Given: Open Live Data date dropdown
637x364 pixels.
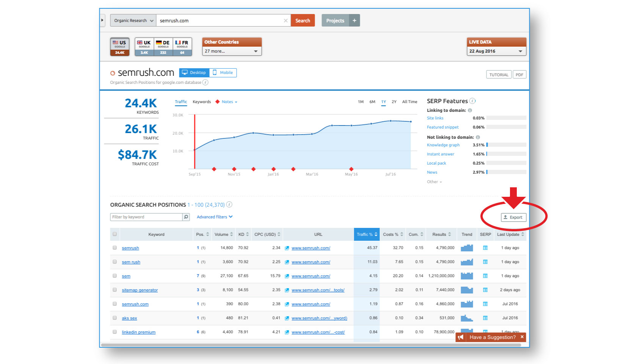Looking at the screenshot, I should [x=496, y=51].
